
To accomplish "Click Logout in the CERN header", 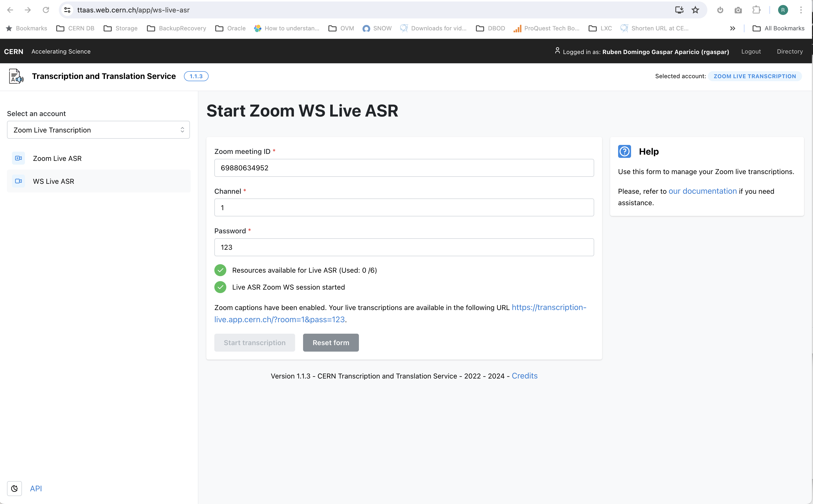I will click(x=751, y=51).
